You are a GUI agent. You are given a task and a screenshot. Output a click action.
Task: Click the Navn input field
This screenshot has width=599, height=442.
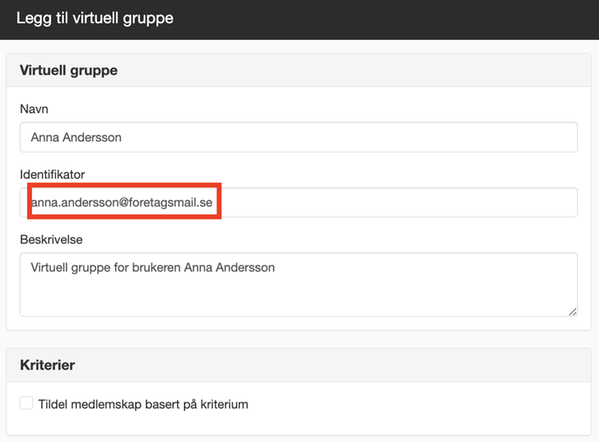click(x=298, y=137)
